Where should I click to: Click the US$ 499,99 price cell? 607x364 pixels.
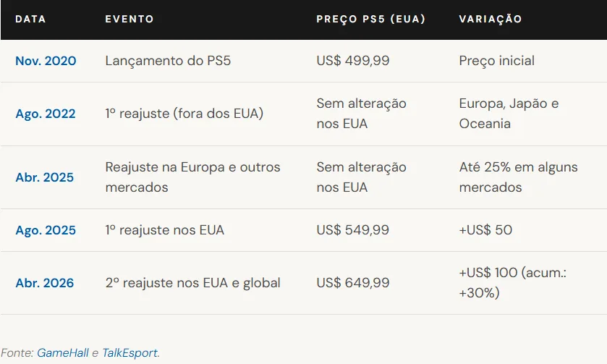[x=353, y=61]
